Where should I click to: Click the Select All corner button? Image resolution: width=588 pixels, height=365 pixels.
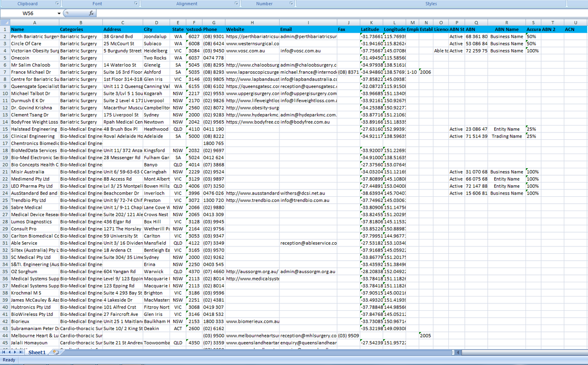tap(5, 23)
